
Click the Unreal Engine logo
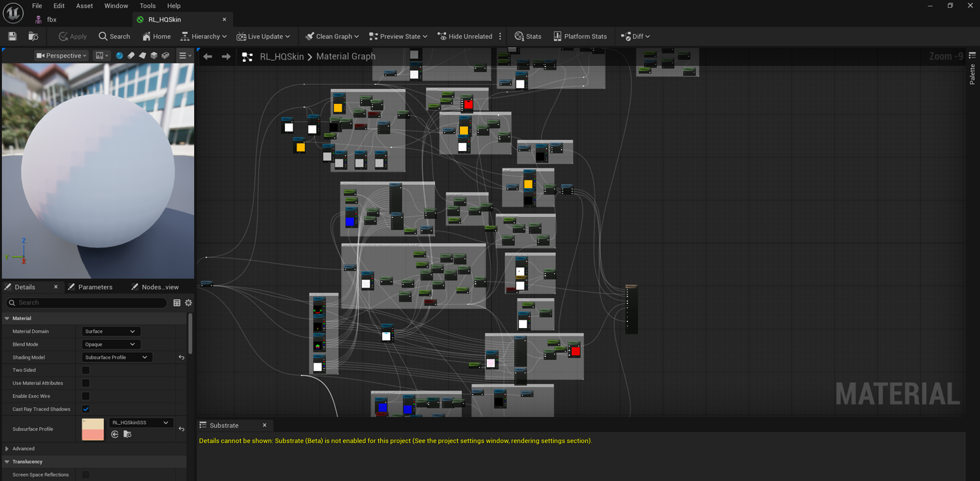(x=13, y=12)
